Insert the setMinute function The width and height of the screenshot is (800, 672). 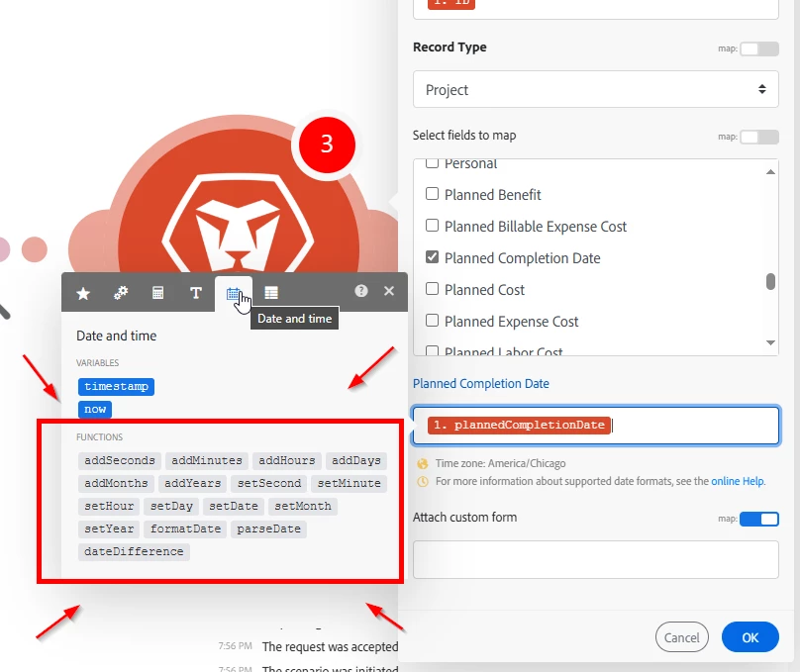click(x=349, y=483)
